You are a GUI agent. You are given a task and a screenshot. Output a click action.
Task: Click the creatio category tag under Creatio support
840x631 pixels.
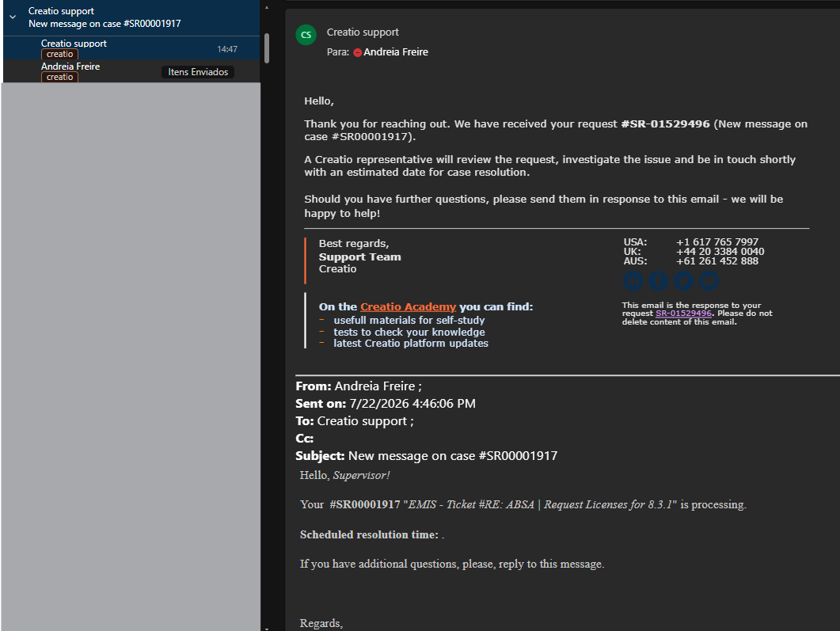point(59,54)
